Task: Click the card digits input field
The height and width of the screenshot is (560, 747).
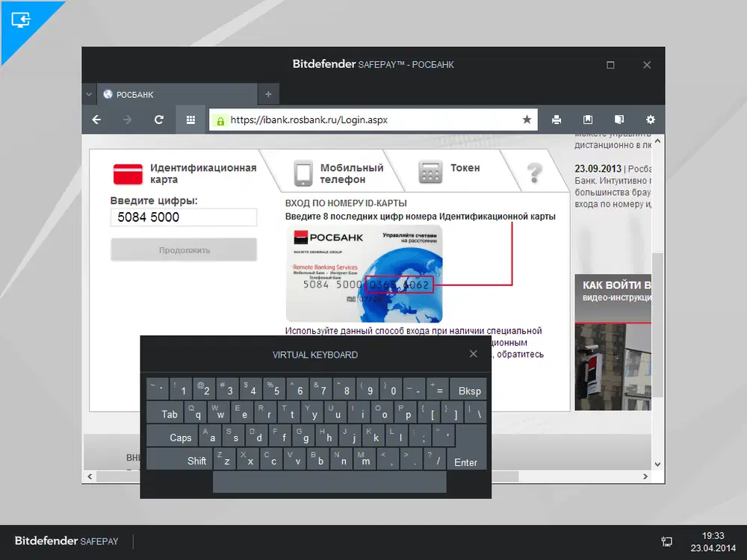Action: pos(183,217)
